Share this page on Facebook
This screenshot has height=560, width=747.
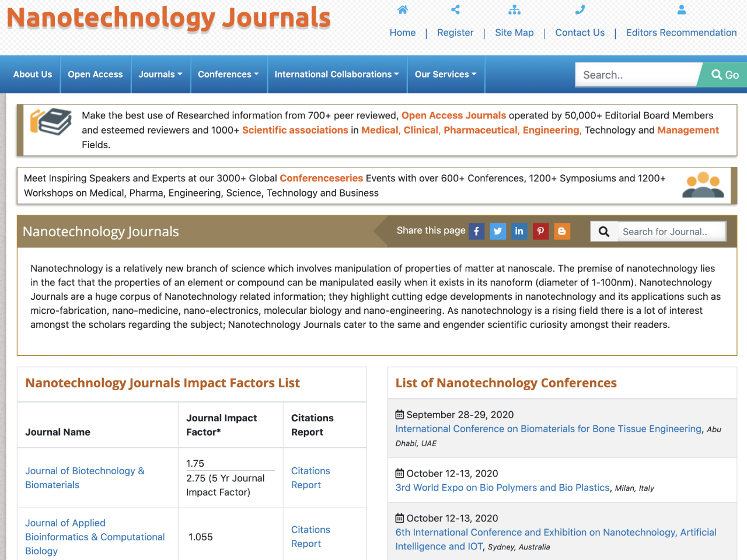477,232
